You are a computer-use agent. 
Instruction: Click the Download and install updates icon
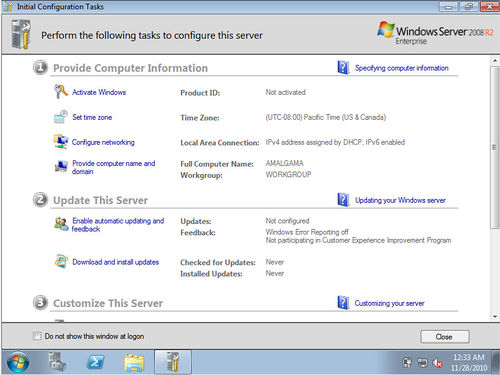pos(61,261)
